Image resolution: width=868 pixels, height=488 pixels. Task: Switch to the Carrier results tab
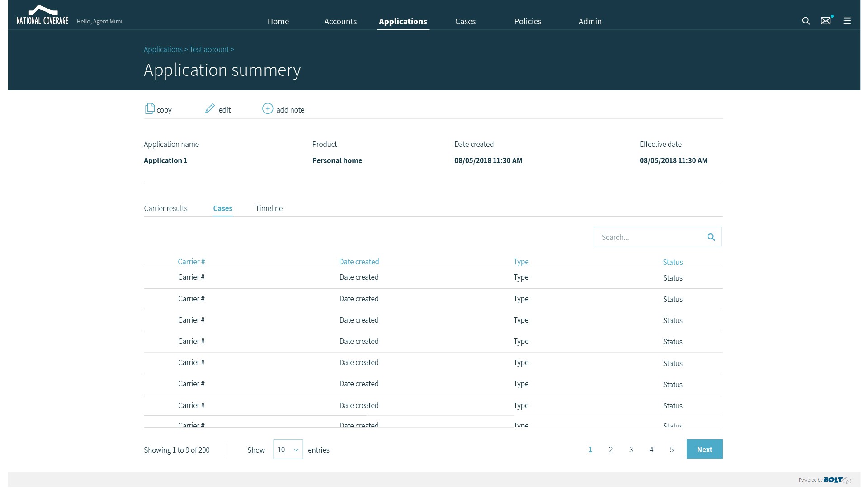165,208
